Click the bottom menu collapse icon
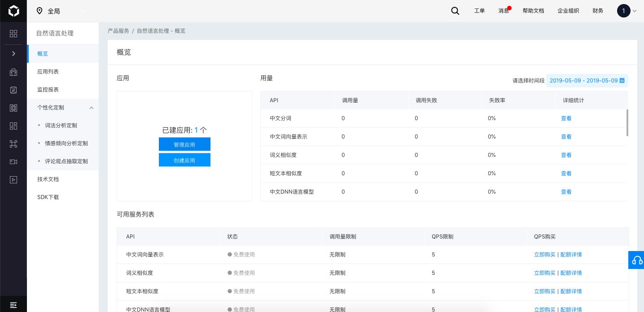The height and width of the screenshot is (312, 644). pyautogui.click(x=13, y=305)
